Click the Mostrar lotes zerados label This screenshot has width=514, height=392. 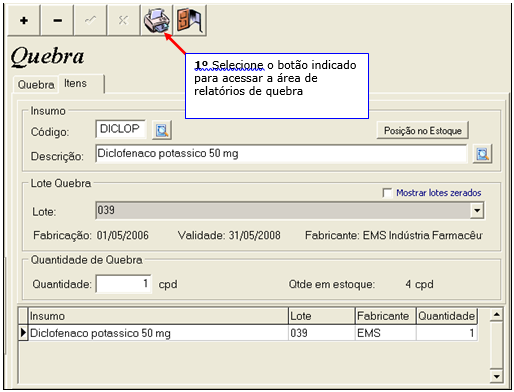point(438,193)
